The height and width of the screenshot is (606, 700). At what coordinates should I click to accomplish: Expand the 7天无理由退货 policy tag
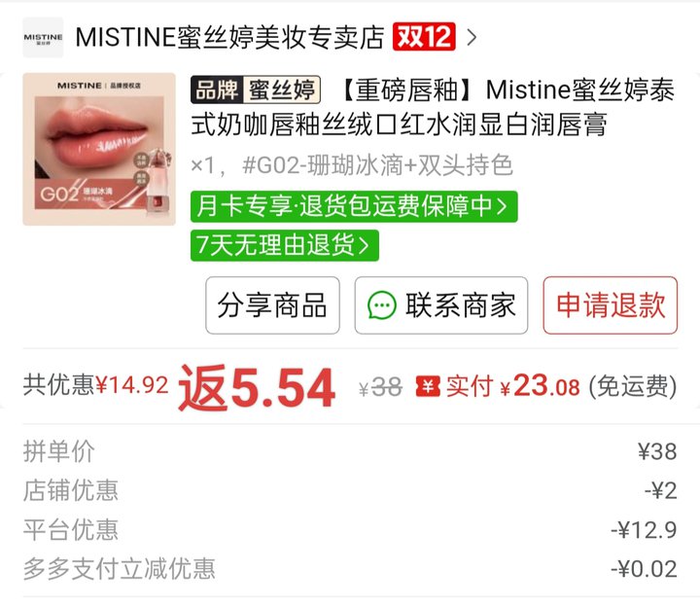[x=284, y=245]
